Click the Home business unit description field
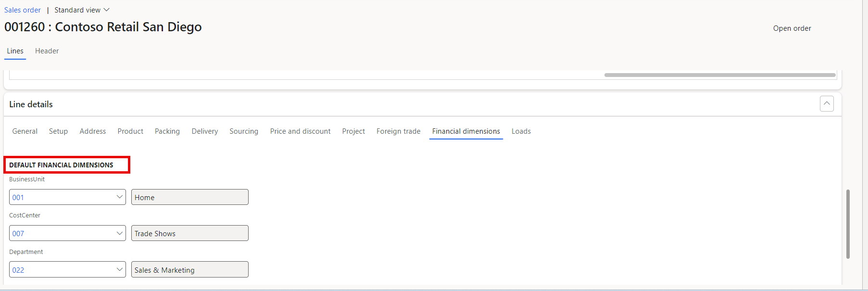The width and height of the screenshot is (868, 291). coord(189,197)
